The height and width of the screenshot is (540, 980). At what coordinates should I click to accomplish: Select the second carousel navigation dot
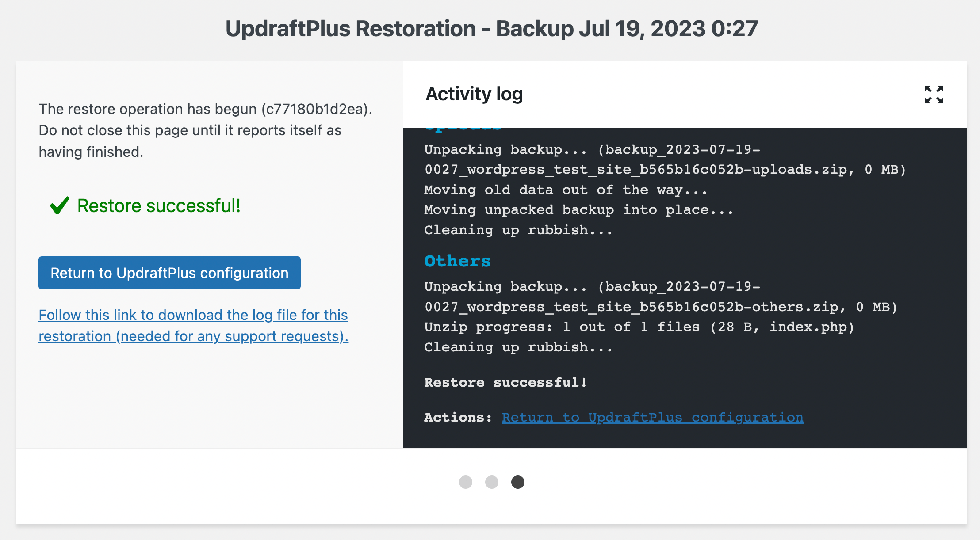pos(492,483)
